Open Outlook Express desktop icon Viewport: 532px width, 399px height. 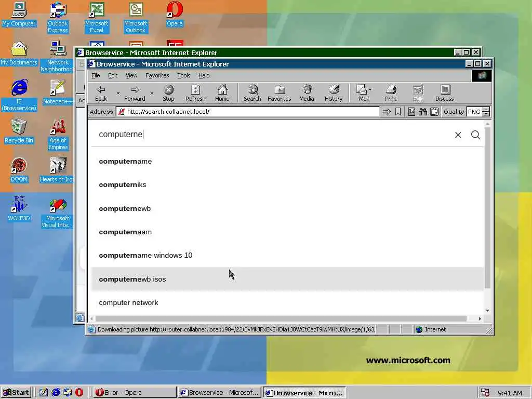[58, 18]
